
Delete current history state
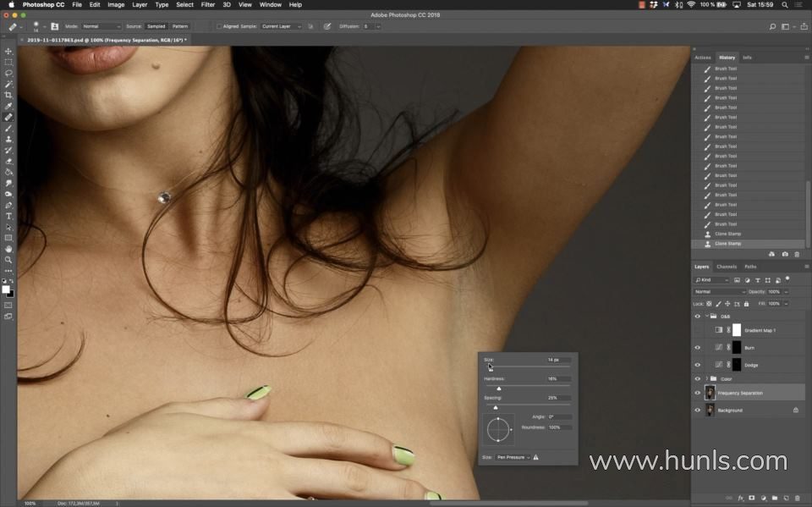[797, 254]
